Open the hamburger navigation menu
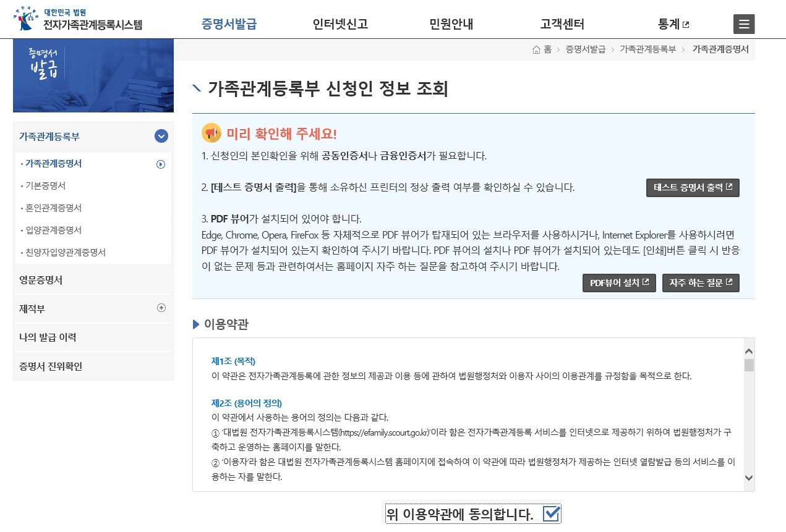This screenshot has height=532, width=786. pos(743,24)
